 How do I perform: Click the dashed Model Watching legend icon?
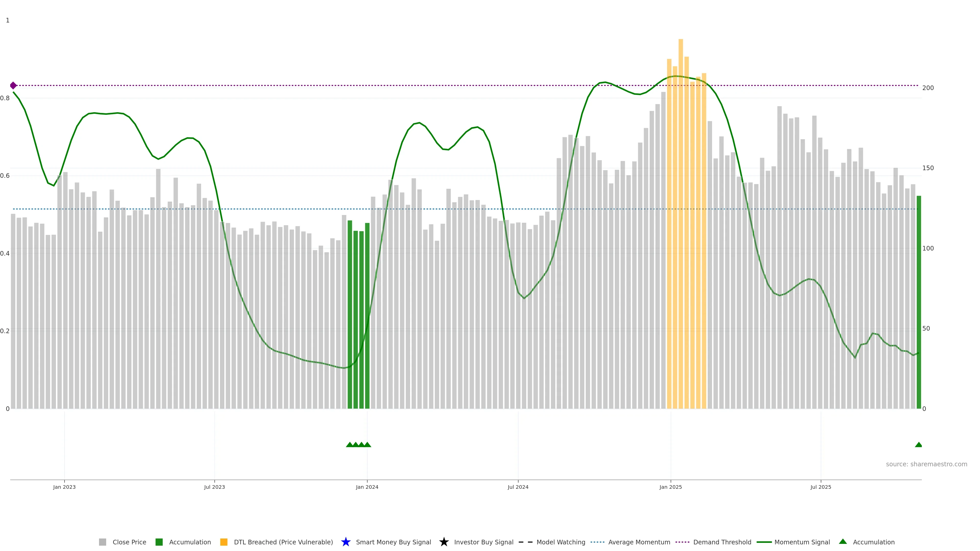pyautogui.click(x=525, y=542)
